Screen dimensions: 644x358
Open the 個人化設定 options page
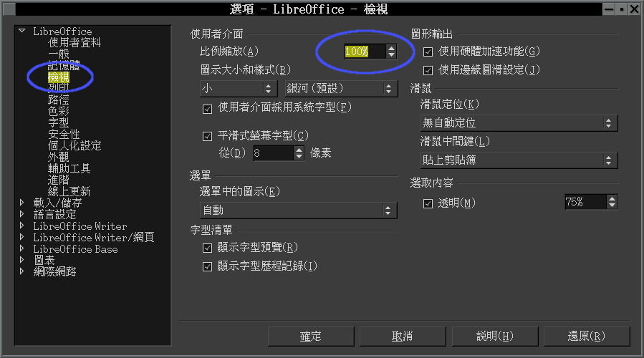(75, 145)
